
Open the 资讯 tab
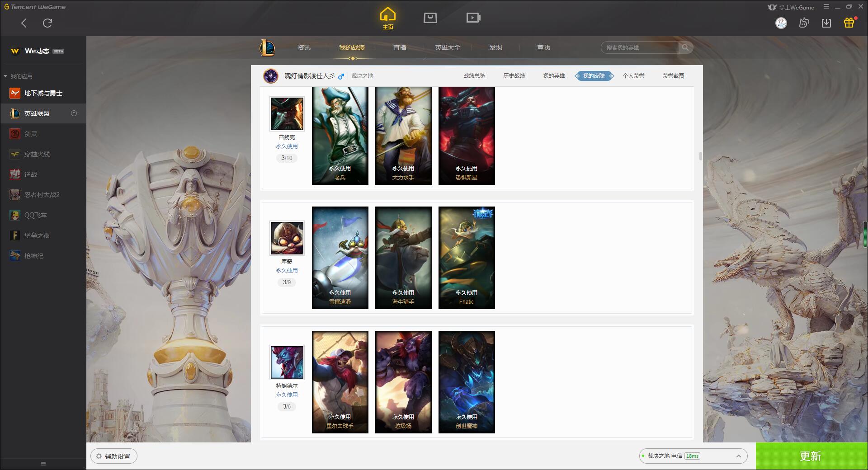point(304,47)
